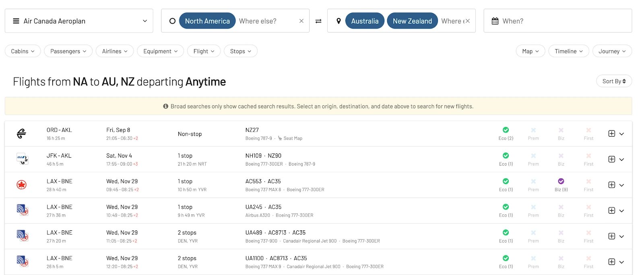Click the plus icon on AC553 flight row
The image size is (644, 275).
pyautogui.click(x=612, y=185)
